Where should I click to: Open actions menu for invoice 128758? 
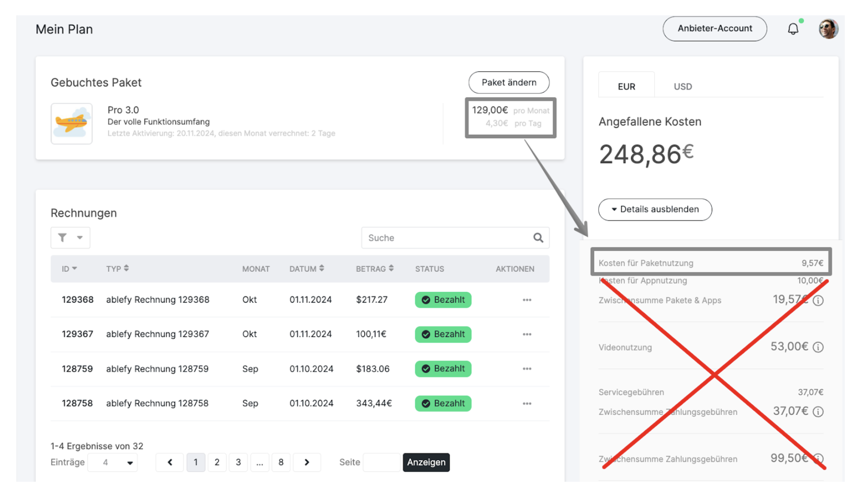527,404
